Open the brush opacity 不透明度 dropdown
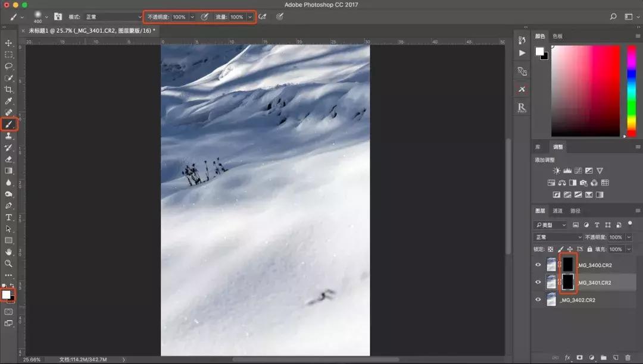This screenshot has height=364, width=643. click(192, 17)
